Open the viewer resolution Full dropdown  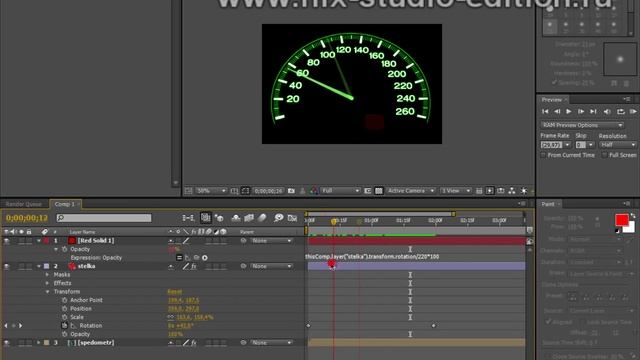pyautogui.click(x=340, y=191)
